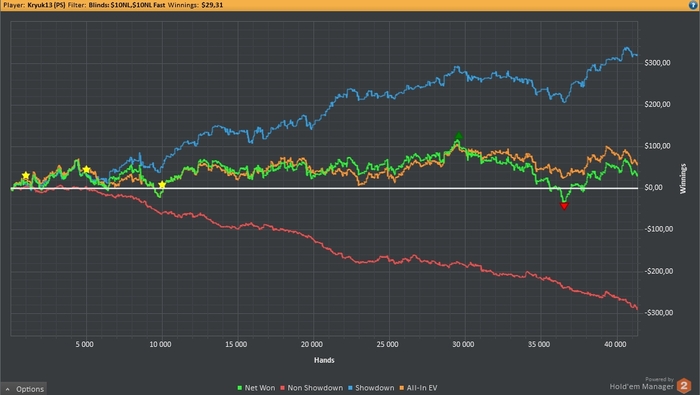Image resolution: width=700 pixels, height=395 pixels.
Task: Select the red low-point triangle marker
Action: (564, 206)
